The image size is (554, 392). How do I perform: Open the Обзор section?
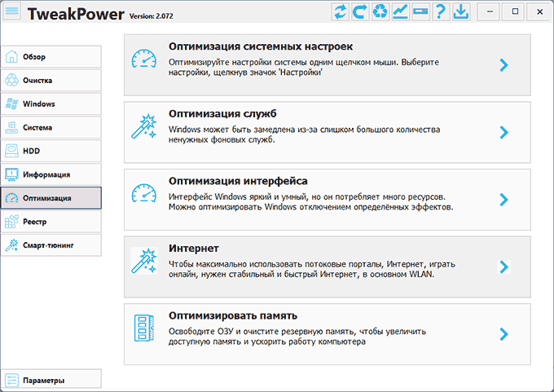click(51, 56)
